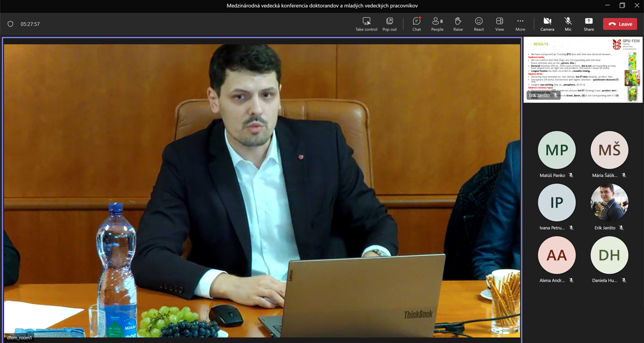Leave the meeting
Image resolution: width=644 pixels, height=343 pixels.
click(x=620, y=24)
